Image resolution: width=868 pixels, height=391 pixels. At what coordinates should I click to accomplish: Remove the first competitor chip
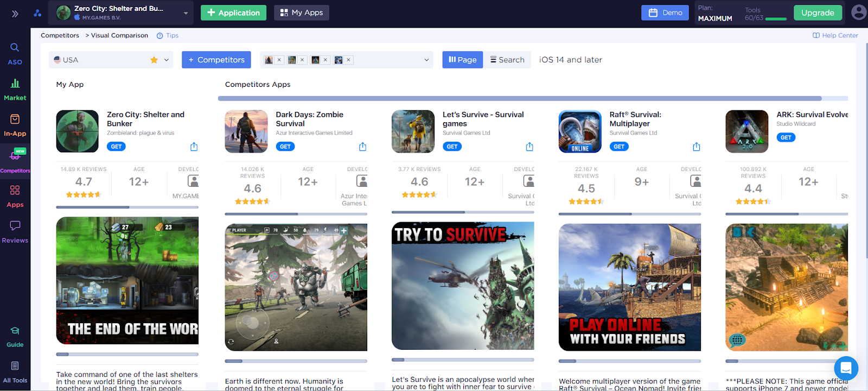279,60
